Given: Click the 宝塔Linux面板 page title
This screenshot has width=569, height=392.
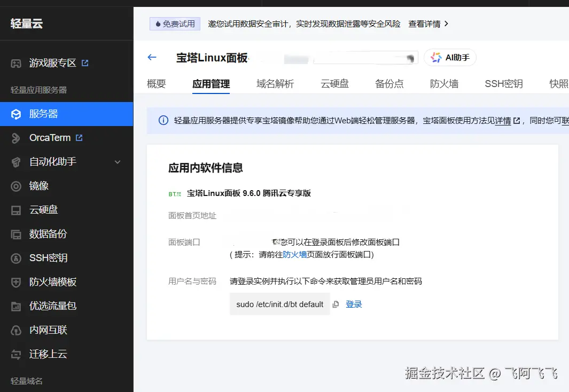Looking at the screenshot, I should pos(212,58).
